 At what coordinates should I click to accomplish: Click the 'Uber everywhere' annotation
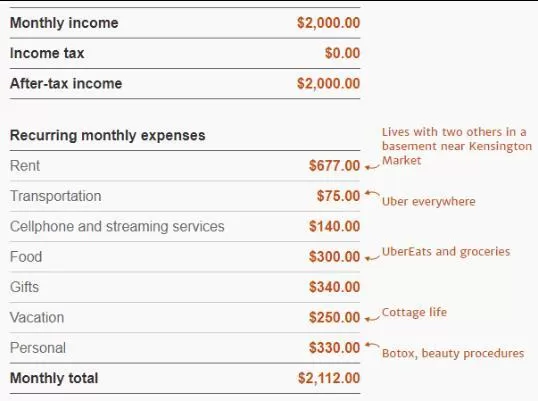point(429,201)
